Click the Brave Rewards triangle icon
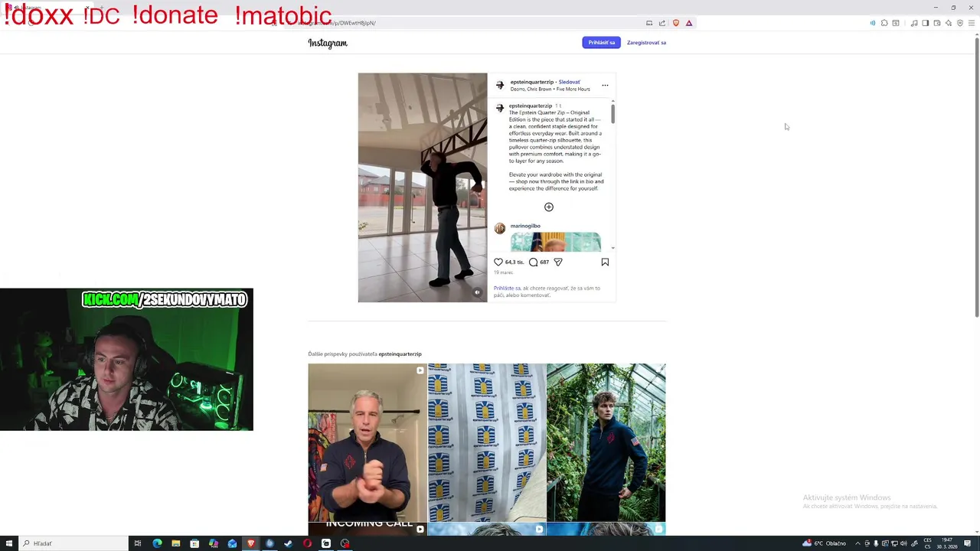980x551 pixels. [x=689, y=23]
